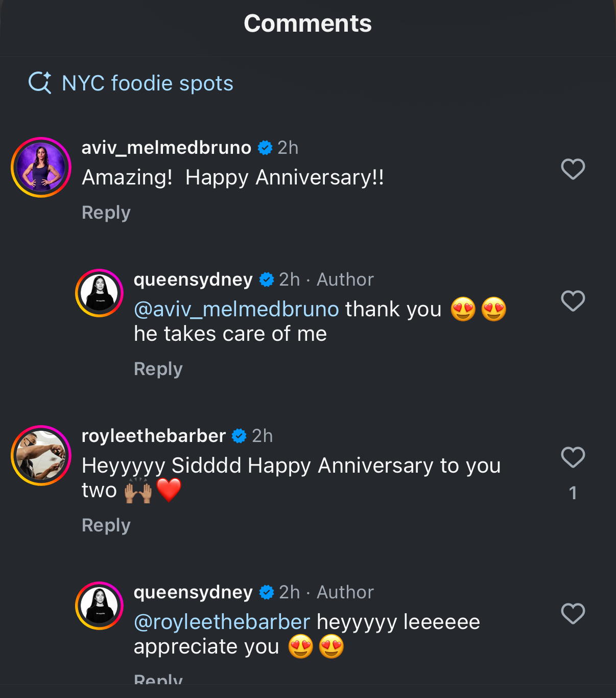
Task: Tap the @aviv_melmedbruno mention
Action: [x=236, y=310]
